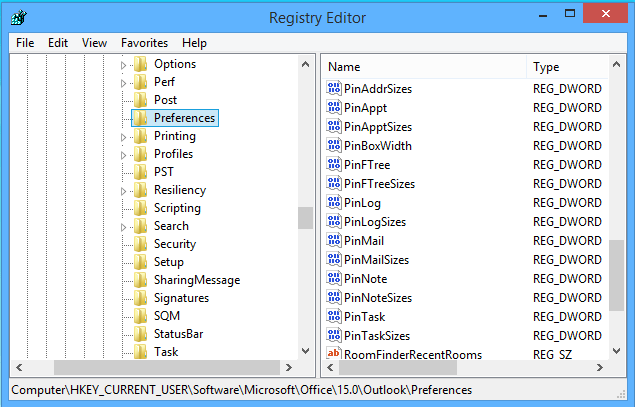Select the Profiles key in the tree
The image size is (635, 407).
point(173,154)
